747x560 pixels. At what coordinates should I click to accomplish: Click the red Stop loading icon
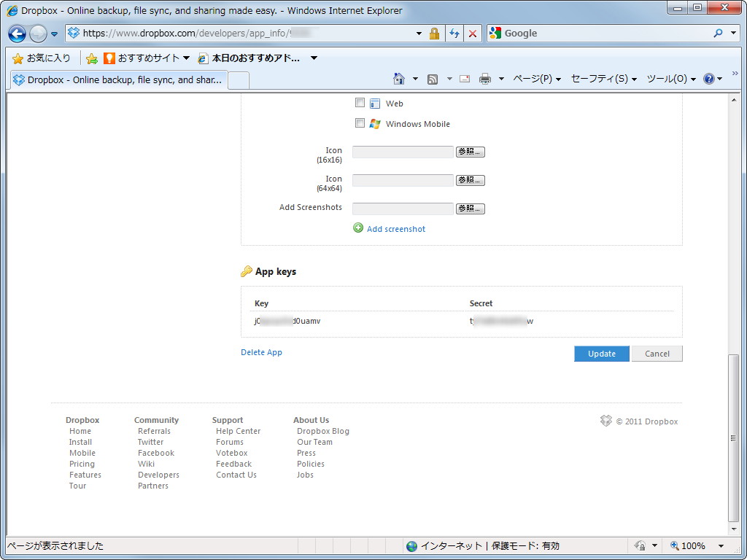[x=473, y=34]
